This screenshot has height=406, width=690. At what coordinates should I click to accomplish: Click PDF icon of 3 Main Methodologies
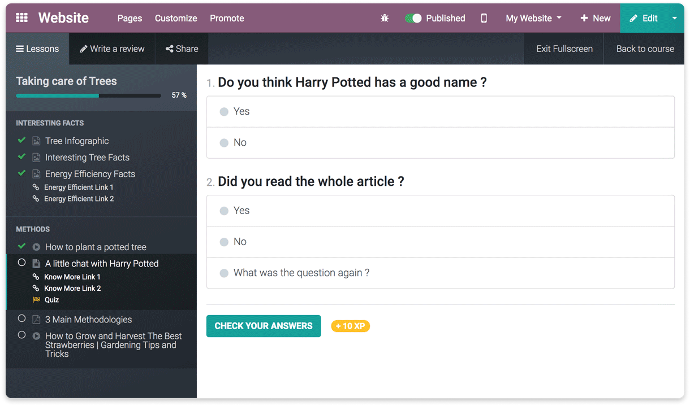(36, 319)
